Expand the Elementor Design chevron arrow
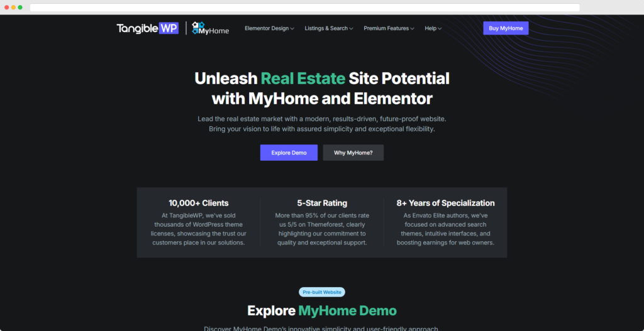Viewport: 644px width, 331px height. pos(292,29)
